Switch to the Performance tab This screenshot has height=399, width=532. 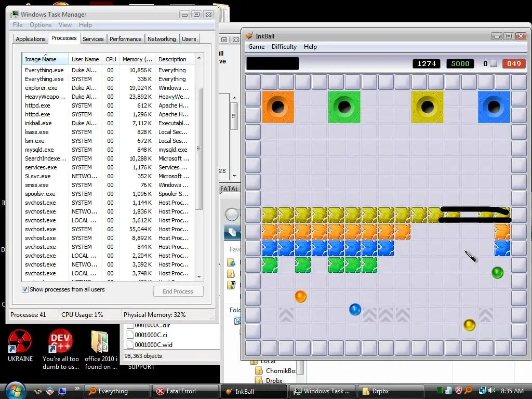click(126, 39)
